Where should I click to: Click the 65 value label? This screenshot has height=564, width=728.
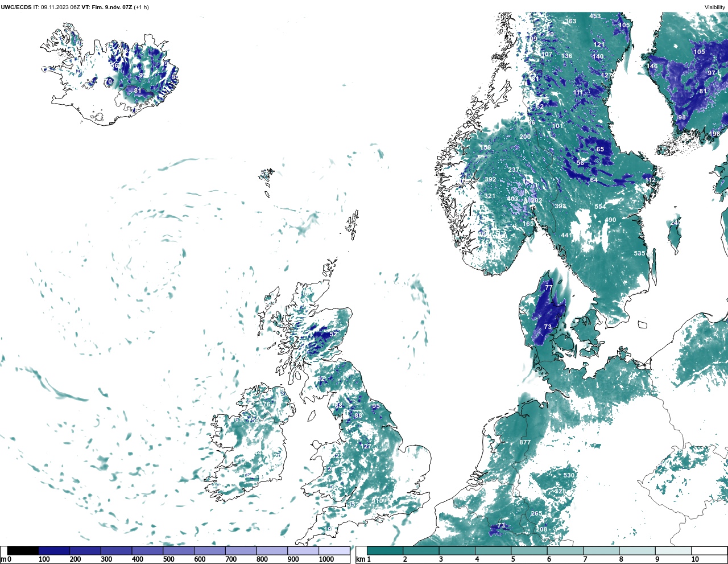click(x=600, y=149)
